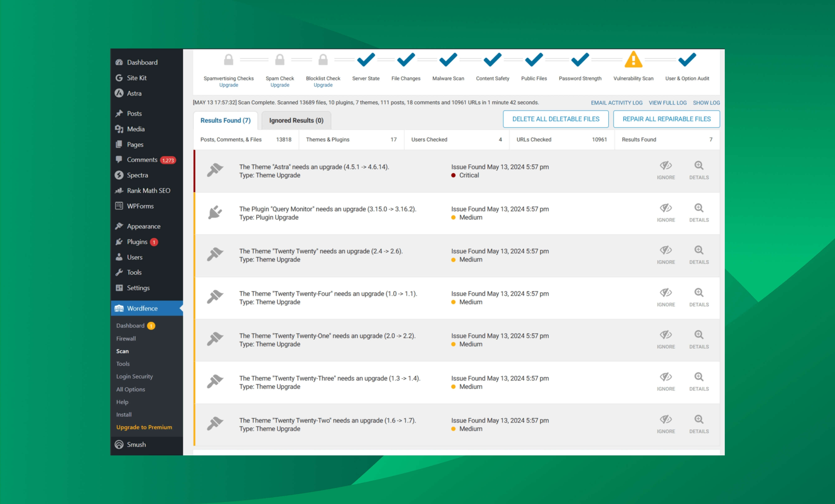
Task: Click Upgrade link under Spam Check
Action: point(280,85)
